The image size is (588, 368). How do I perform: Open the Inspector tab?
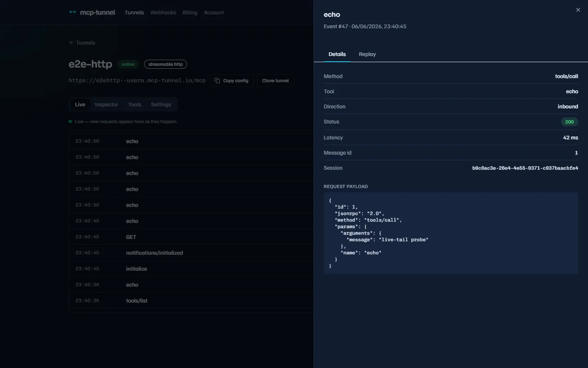[107, 105]
